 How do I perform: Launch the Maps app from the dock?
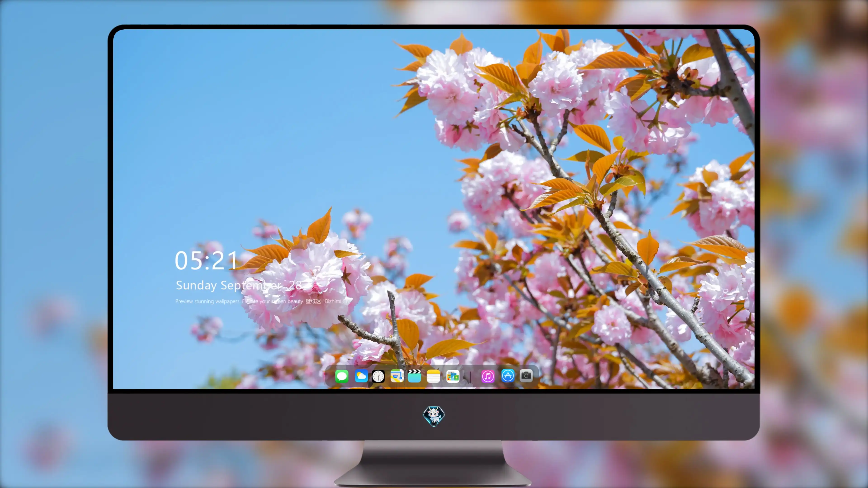(397, 376)
